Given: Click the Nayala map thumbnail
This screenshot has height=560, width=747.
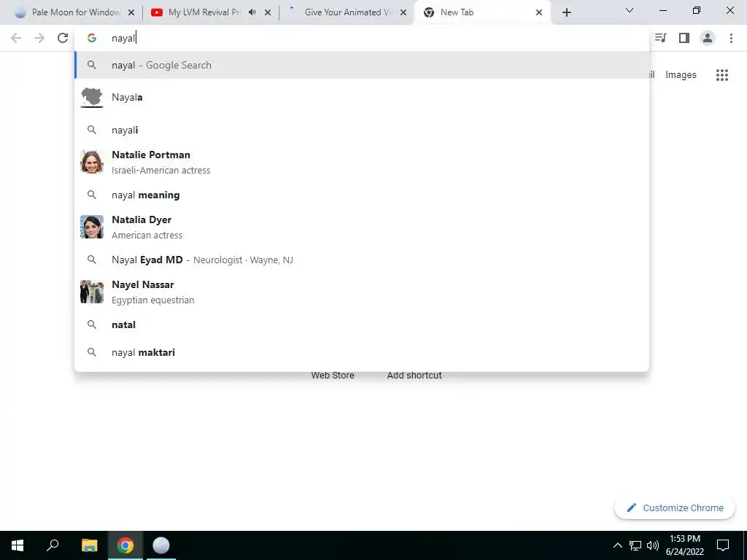Looking at the screenshot, I should pos(92,97).
